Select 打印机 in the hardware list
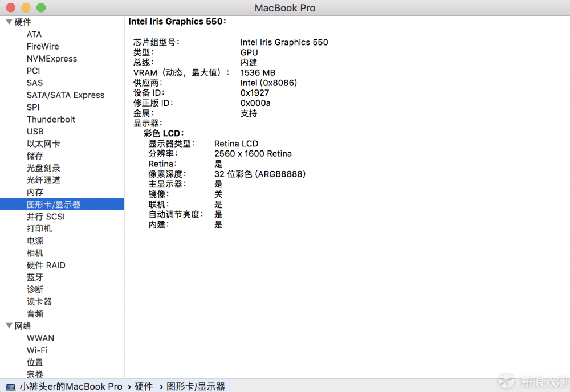 (39, 229)
